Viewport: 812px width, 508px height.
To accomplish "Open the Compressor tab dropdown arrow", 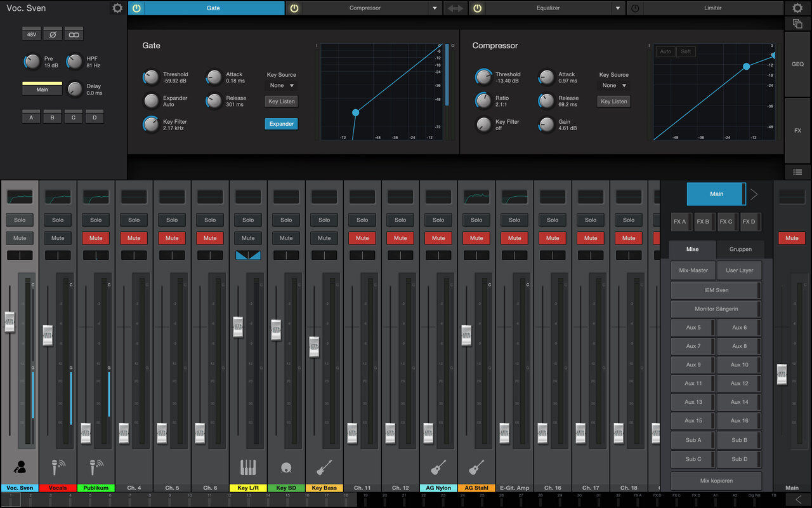I will click(435, 8).
